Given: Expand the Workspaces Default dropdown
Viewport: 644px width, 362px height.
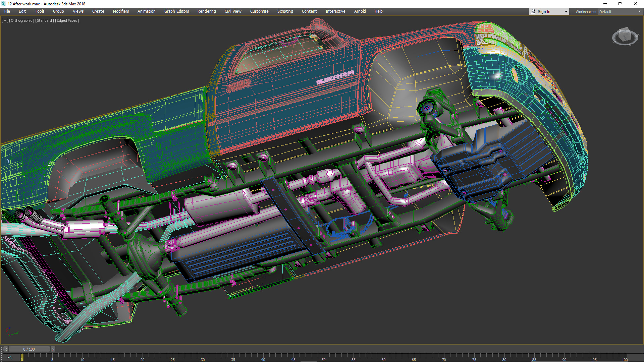Looking at the screenshot, I should click(x=639, y=11).
